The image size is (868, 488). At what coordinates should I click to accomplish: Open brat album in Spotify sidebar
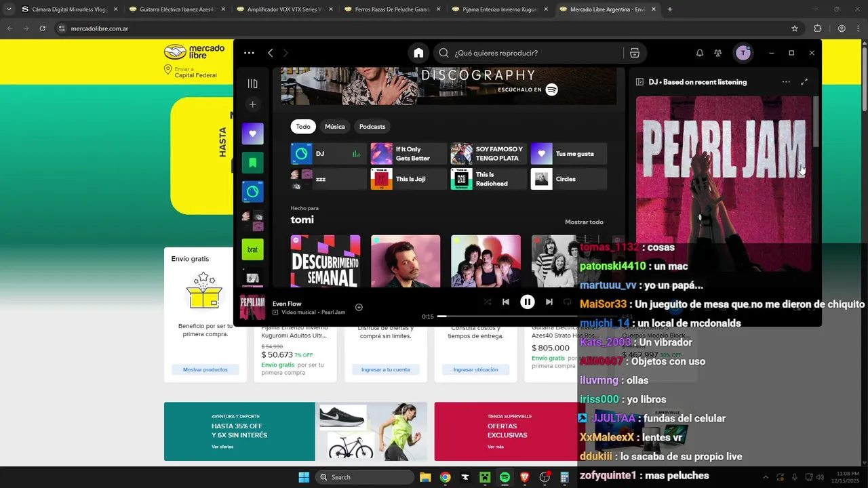pos(253,249)
